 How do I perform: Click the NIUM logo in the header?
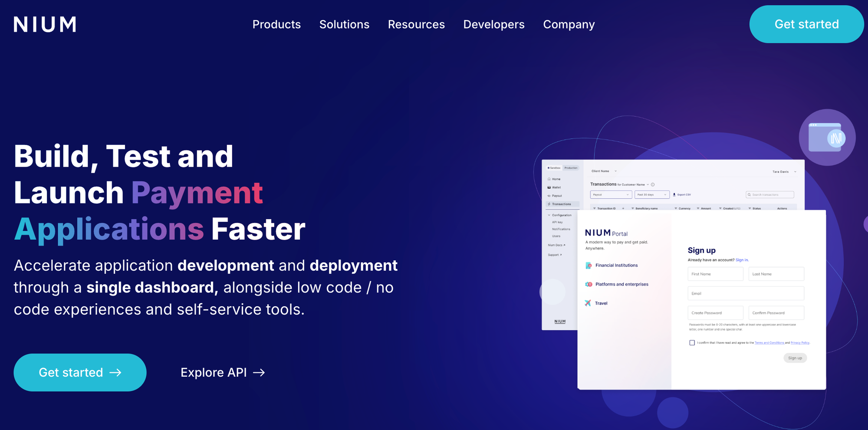(45, 24)
